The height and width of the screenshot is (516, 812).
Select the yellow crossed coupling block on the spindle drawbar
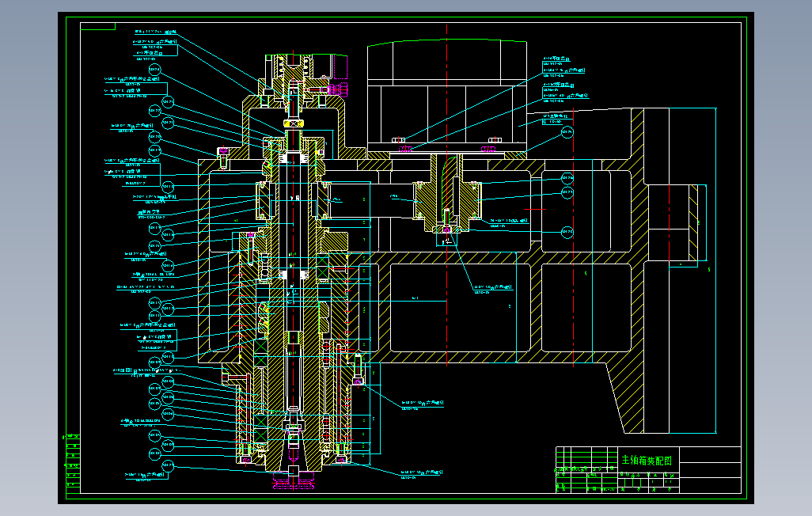tap(293, 123)
